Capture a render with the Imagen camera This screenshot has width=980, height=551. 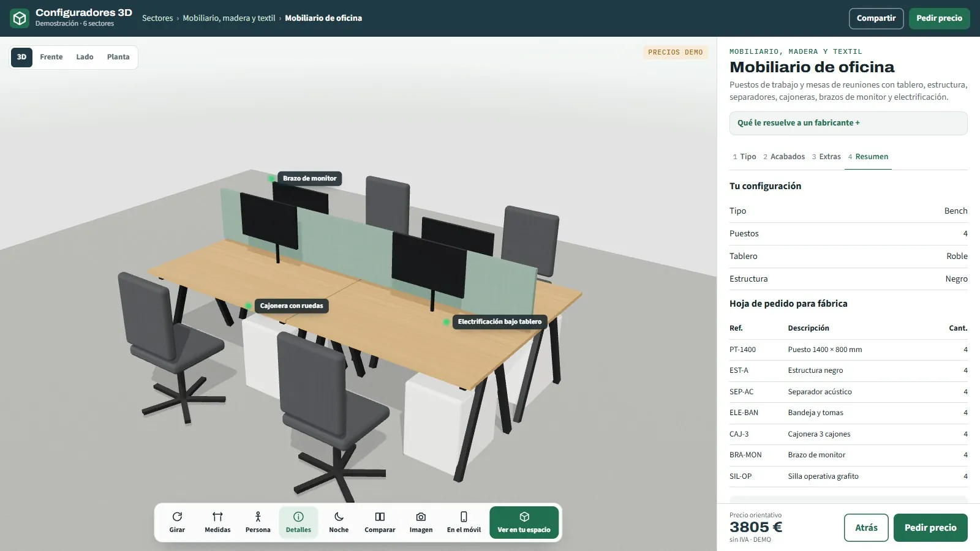[421, 522]
